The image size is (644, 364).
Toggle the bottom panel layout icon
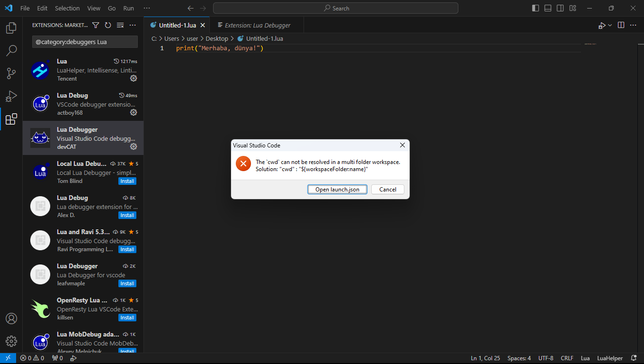[548, 8]
